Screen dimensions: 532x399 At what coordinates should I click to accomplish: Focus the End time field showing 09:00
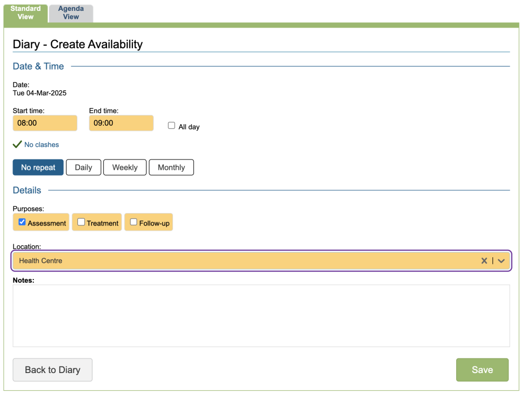pyautogui.click(x=121, y=123)
